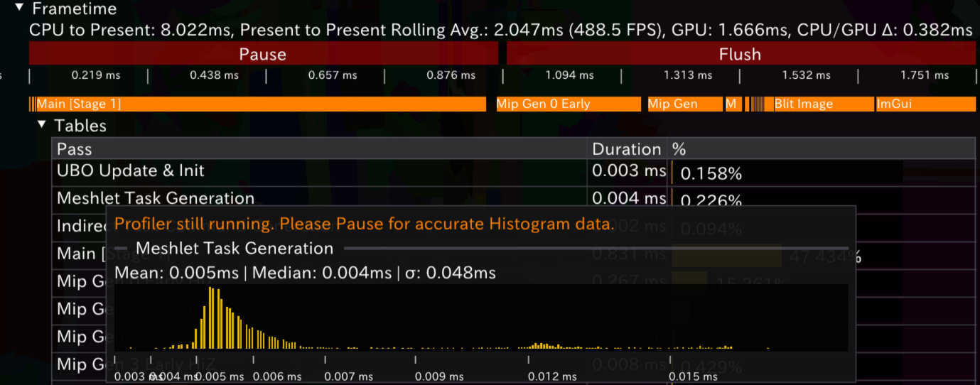Click the 1.094 ms ruler tick label

[569, 75]
